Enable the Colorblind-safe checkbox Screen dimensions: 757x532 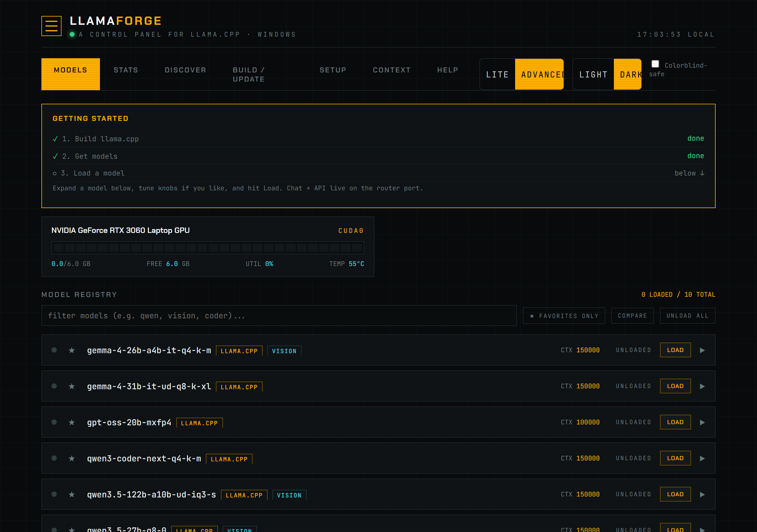click(655, 64)
